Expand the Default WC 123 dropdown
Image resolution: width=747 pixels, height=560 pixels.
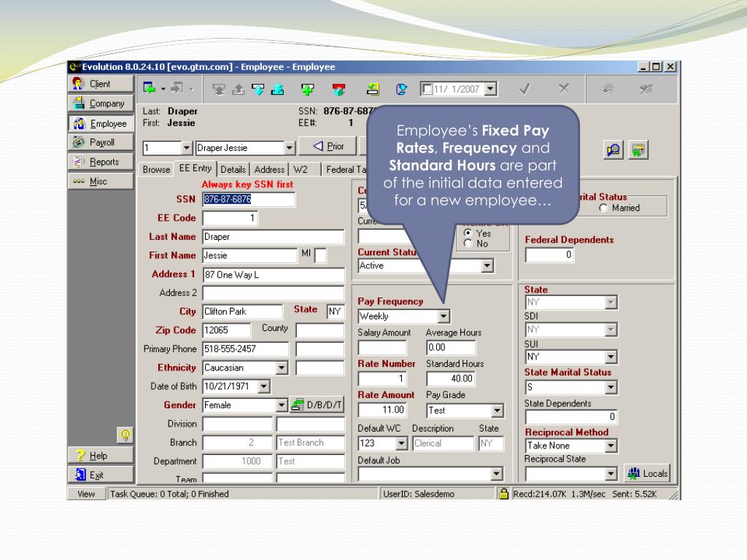[402, 443]
